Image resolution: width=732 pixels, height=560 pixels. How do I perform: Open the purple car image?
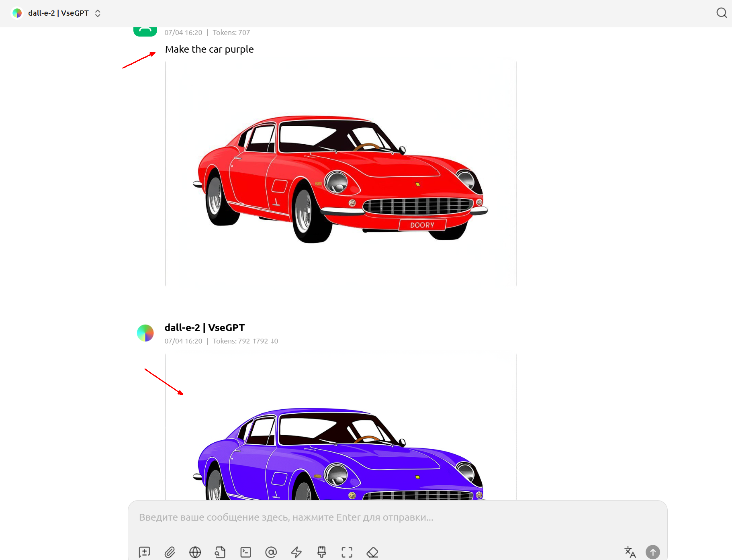coord(341,427)
